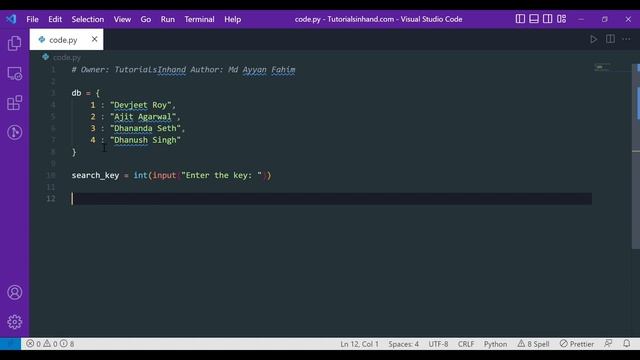Show errors and warnings in status bar
This screenshot has height=360, width=640.
tap(50, 344)
